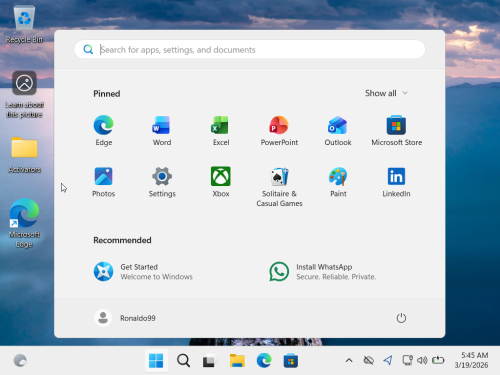This screenshot has height=375, width=500.
Task: Open the Get Started recommendation
Action: coord(143,272)
